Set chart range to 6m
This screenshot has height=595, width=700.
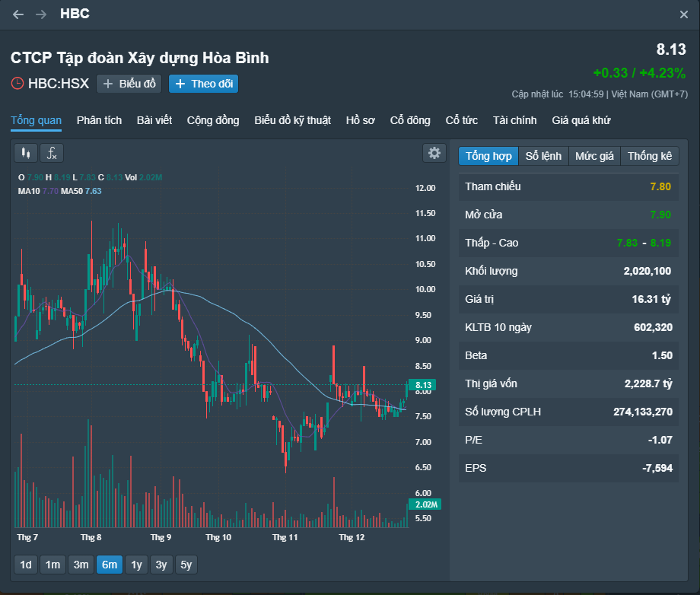[110, 565]
